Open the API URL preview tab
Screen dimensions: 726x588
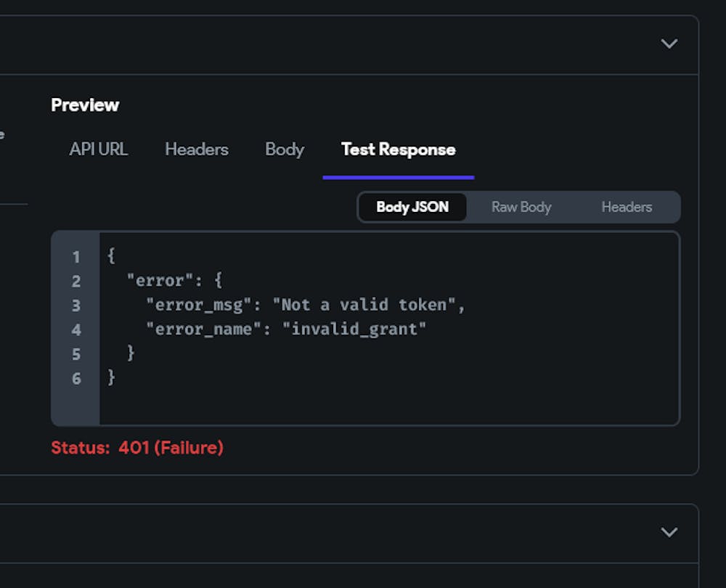[x=99, y=150]
